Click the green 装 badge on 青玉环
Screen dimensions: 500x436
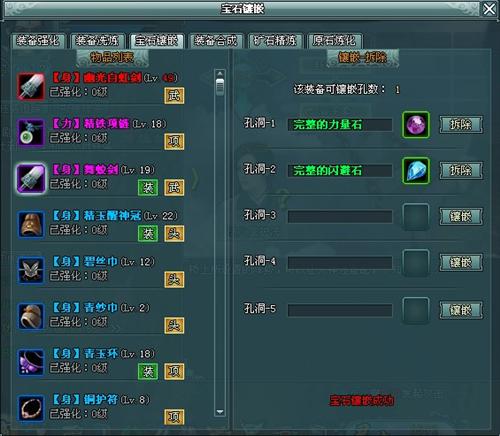click(x=148, y=372)
